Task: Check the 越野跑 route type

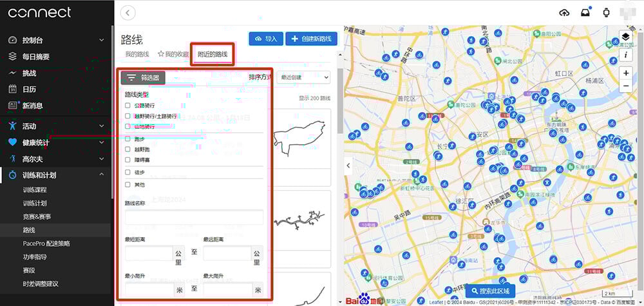Action: (x=128, y=149)
